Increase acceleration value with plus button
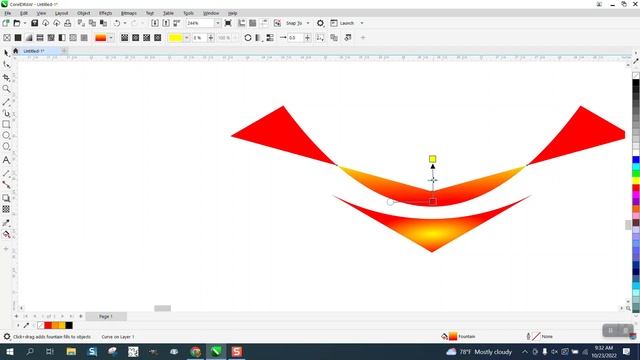 pos(307,38)
